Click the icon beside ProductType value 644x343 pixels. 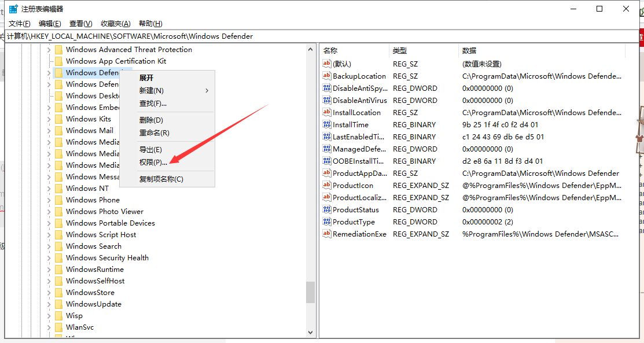(x=326, y=222)
